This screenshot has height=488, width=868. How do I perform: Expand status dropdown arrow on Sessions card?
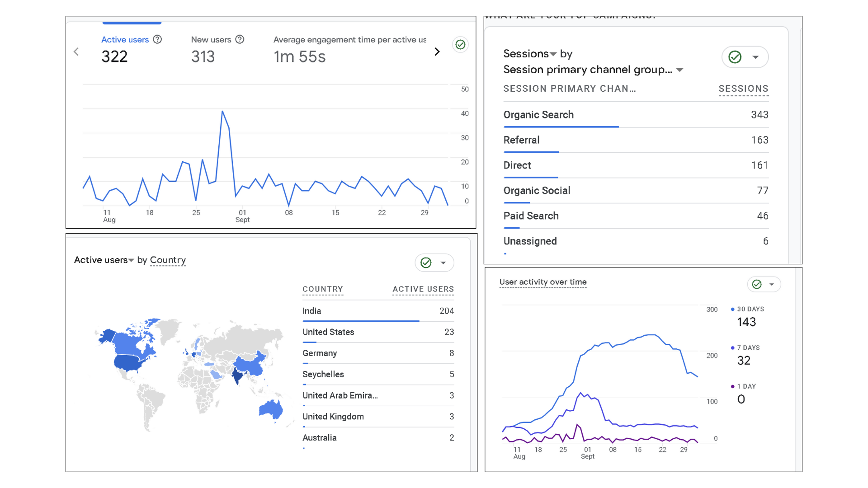[x=755, y=57]
